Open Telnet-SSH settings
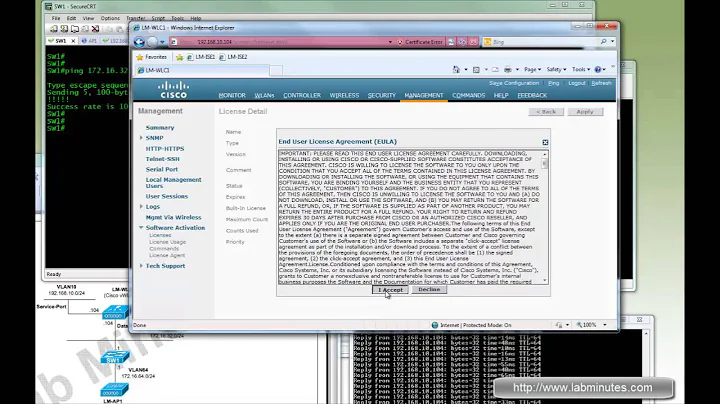This screenshot has height=404, width=720. tap(163, 159)
